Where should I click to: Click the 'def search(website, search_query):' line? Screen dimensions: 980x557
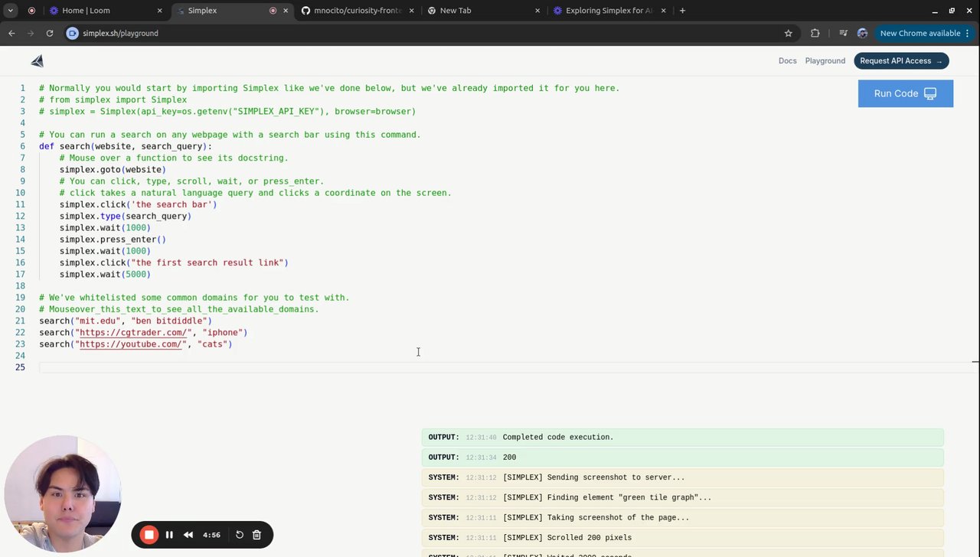[126, 146]
